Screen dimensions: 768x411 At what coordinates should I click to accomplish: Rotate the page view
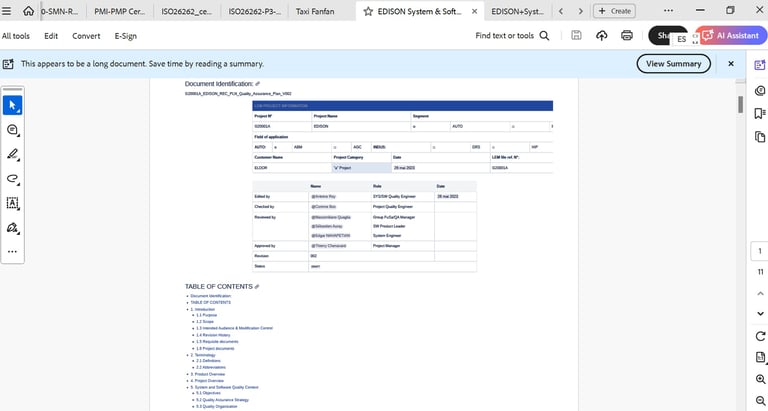[760, 336]
